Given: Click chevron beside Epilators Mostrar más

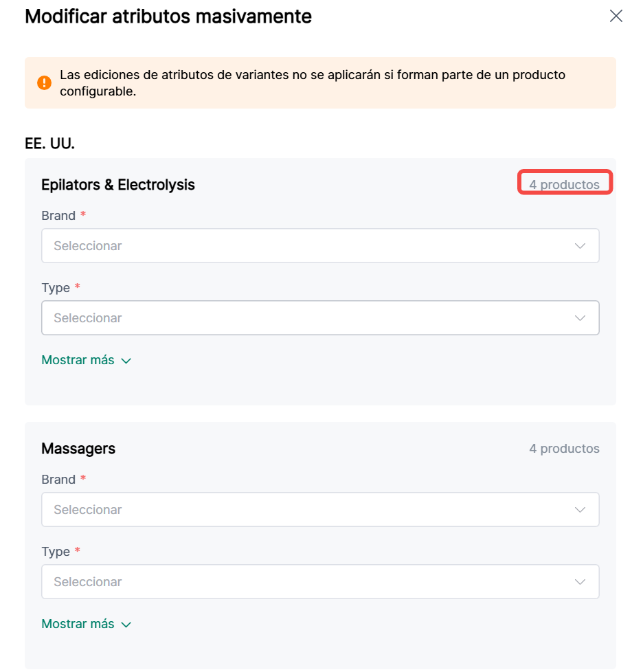Looking at the screenshot, I should click(x=126, y=361).
